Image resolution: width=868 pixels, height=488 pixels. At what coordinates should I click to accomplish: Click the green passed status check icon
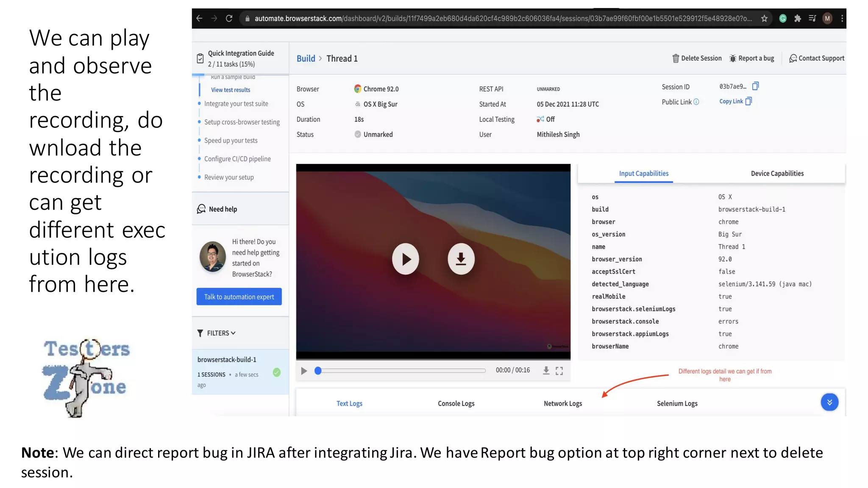pos(277,372)
